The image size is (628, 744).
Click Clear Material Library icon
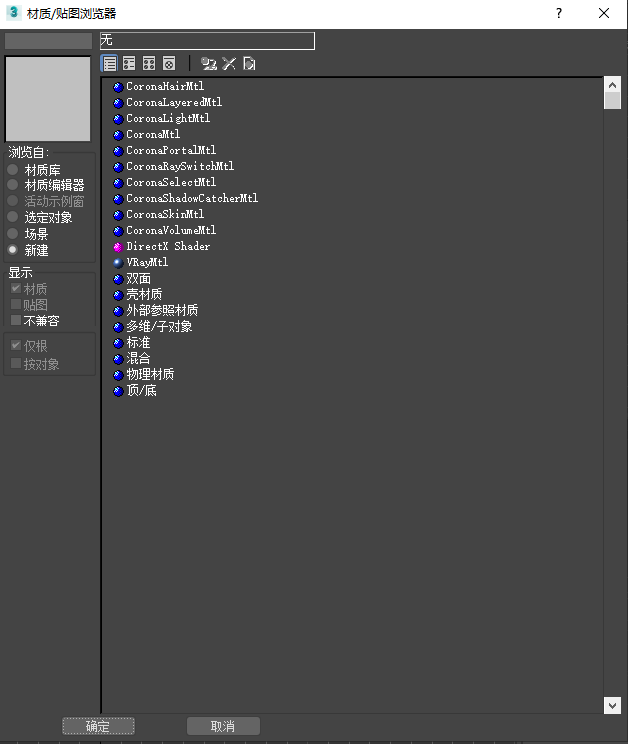click(x=249, y=63)
